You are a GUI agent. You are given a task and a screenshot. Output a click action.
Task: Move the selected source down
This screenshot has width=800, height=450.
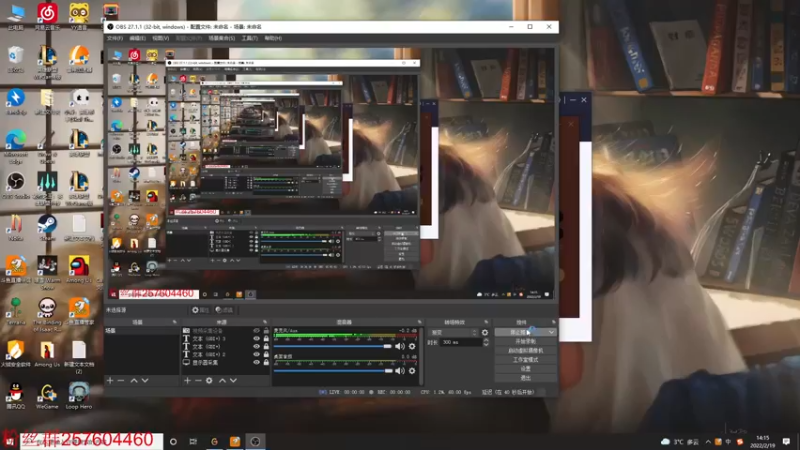(x=233, y=381)
